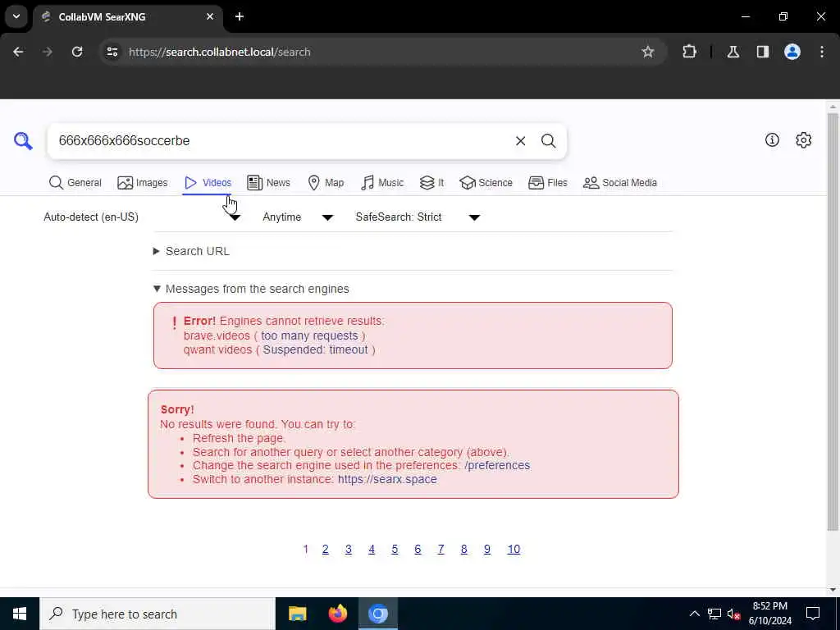The image size is (840, 630).
Task: Click the qwant videos engine link
Action: 217,349
